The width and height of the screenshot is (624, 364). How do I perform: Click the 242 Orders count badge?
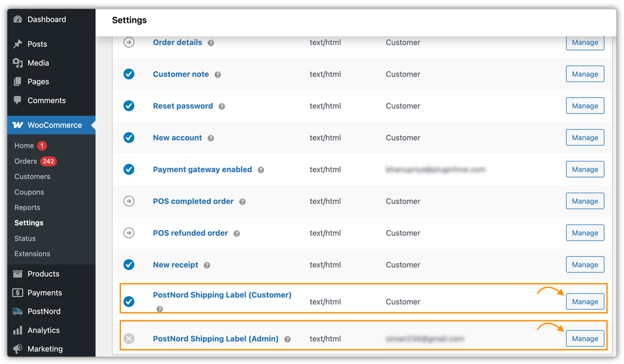coord(49,161)
